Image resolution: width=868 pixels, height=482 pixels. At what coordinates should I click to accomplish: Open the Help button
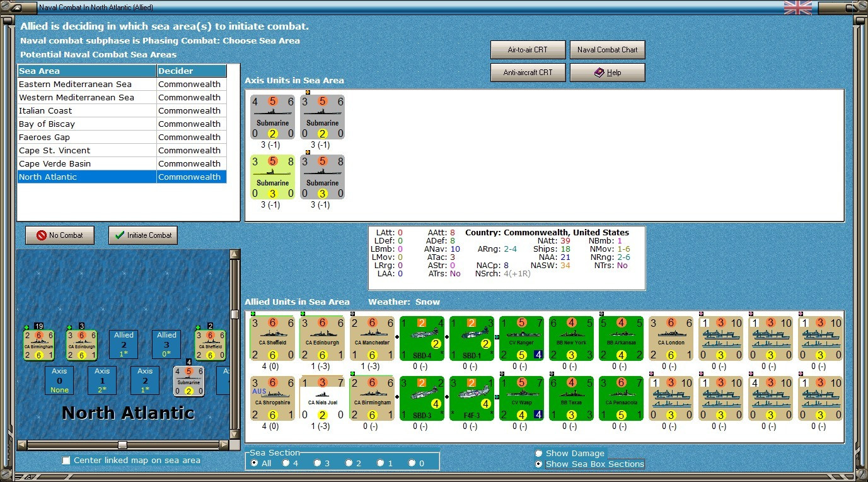click(608, 73)
